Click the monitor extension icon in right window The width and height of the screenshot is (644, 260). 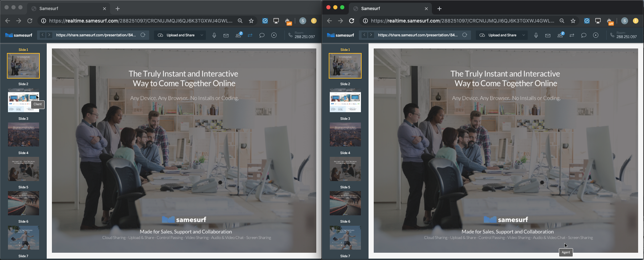(598, 21)
